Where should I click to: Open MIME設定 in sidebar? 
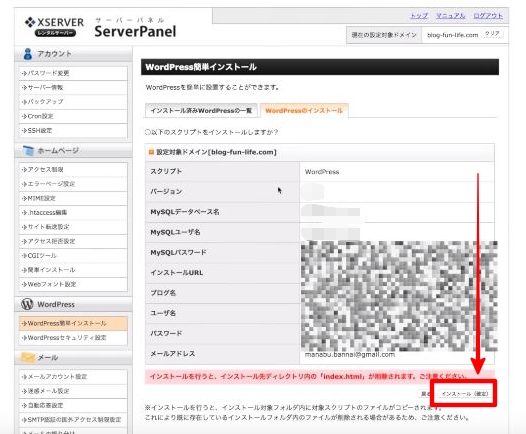coord(73,198)
